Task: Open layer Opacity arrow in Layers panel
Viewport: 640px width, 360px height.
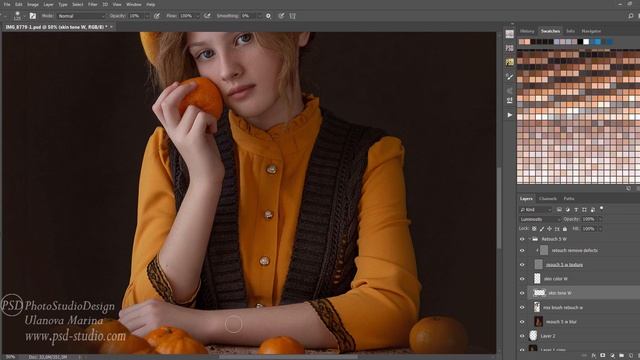Action: pyautogui.click(x=600, y=219)
